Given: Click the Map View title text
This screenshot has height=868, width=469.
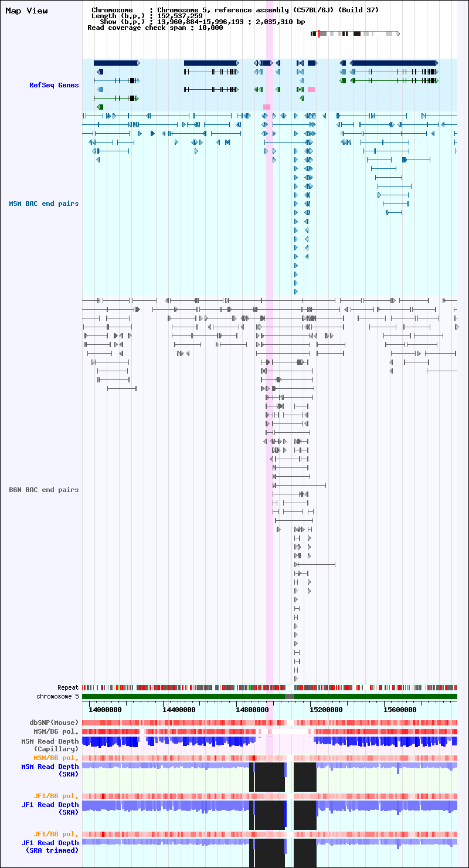Looking at the screenshot, I should [26, 11].
